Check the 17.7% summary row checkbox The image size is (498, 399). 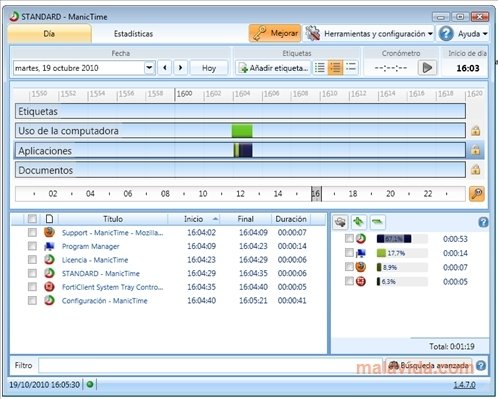349,253
